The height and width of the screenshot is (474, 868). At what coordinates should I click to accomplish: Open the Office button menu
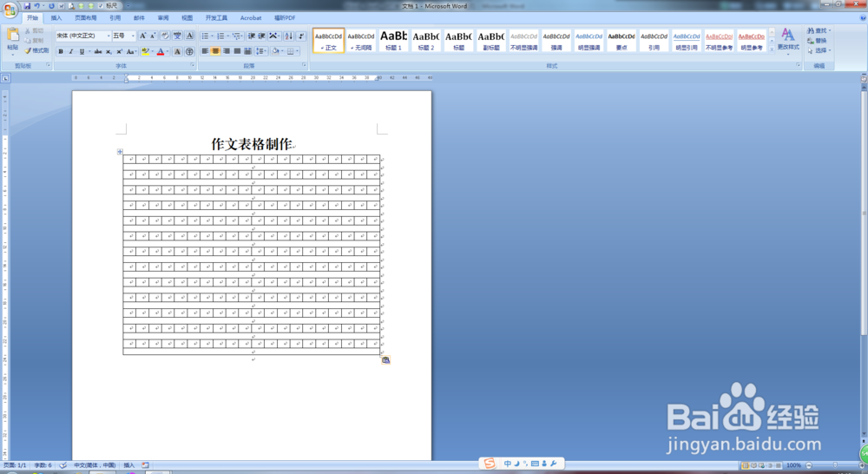(x=10, y=10)
